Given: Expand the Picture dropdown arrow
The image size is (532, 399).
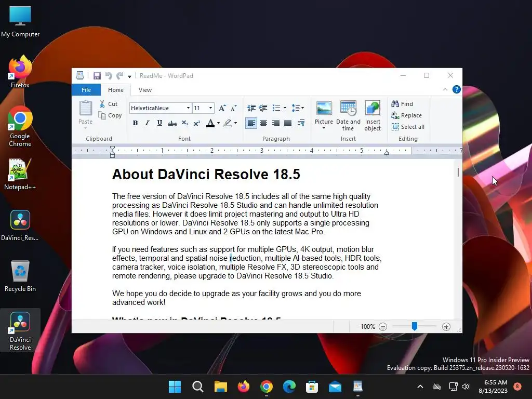Looking at the screenshot, I should [324, 128].
